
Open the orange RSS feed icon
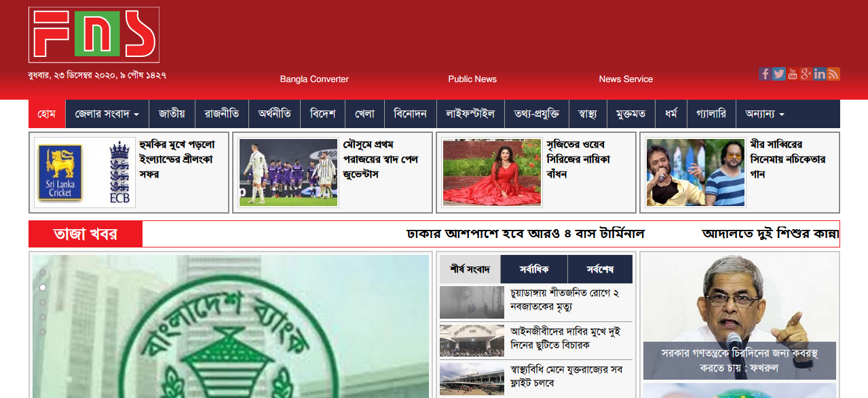[x=833, y=74]
